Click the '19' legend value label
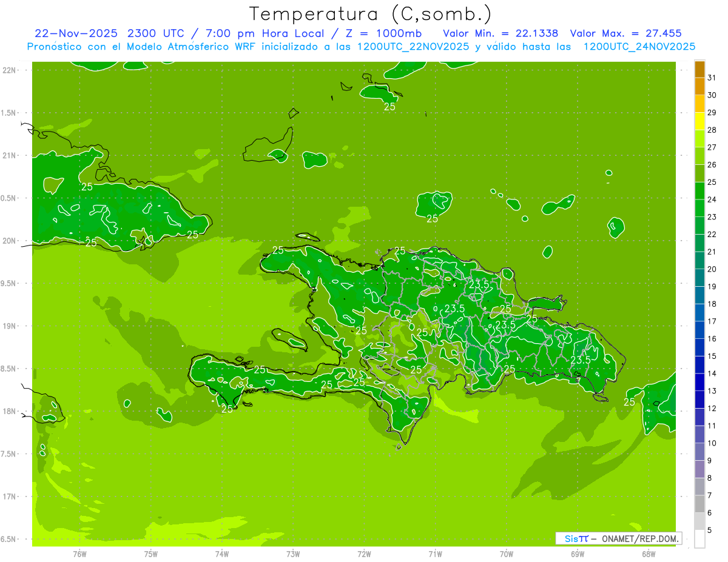This screenshot has width=728, height=562. coord(712,287)
